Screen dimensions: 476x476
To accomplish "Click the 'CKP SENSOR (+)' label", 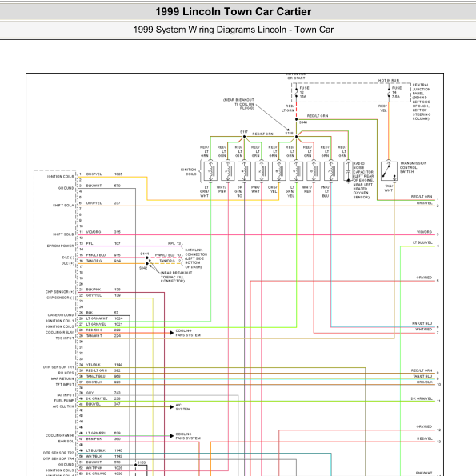I will [x=60, y=292].
